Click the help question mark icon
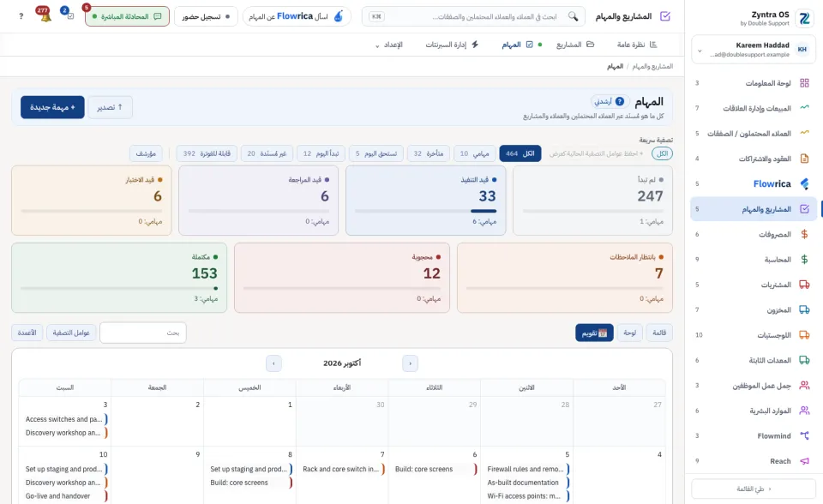Screen dimensions: 823x504 point(21,16)
